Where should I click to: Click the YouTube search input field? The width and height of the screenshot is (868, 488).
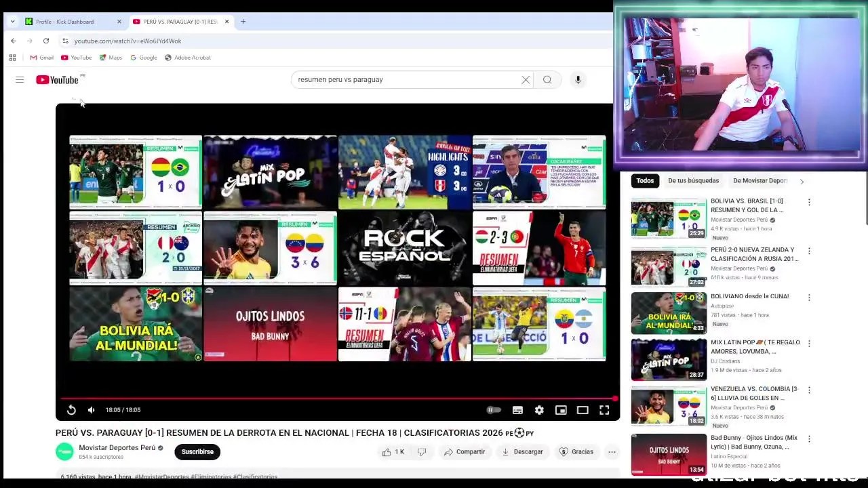[x=407, y=80]
